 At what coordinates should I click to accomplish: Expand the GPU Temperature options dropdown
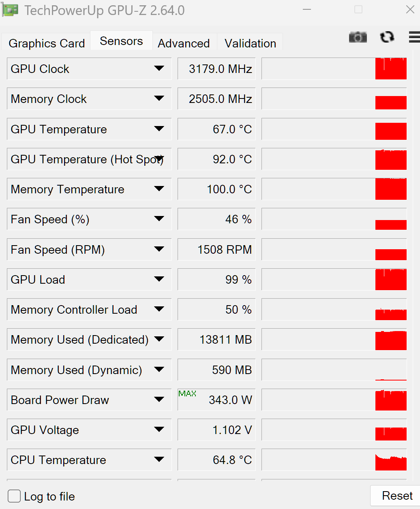(160, 129)
